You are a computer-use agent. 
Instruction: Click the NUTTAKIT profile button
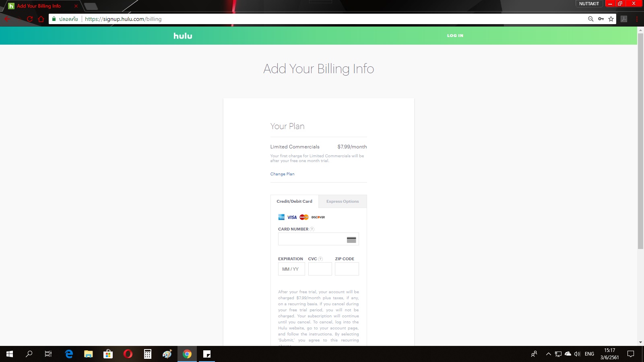click(x=589, y=4)
